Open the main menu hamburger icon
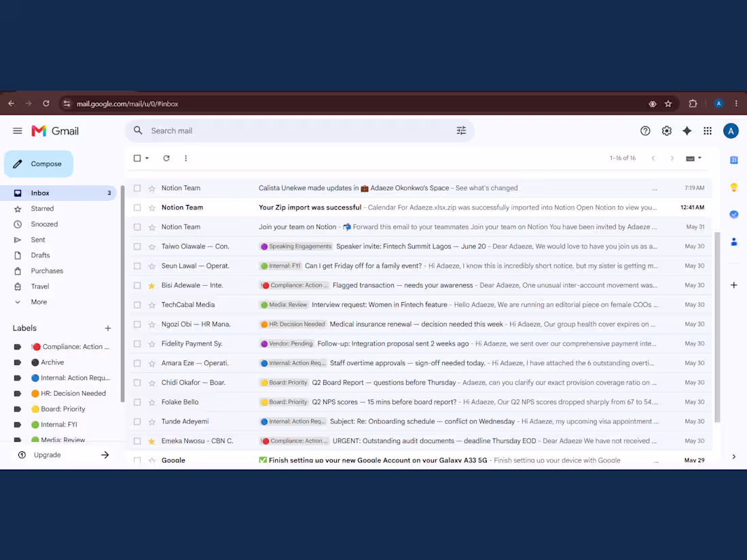The image size is (747, 560). tap(18, 131)
